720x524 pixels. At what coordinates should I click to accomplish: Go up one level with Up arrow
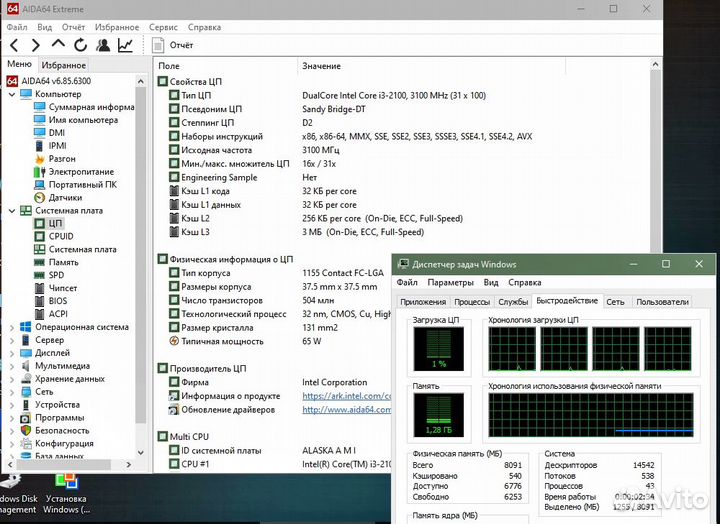click(58, 44)
